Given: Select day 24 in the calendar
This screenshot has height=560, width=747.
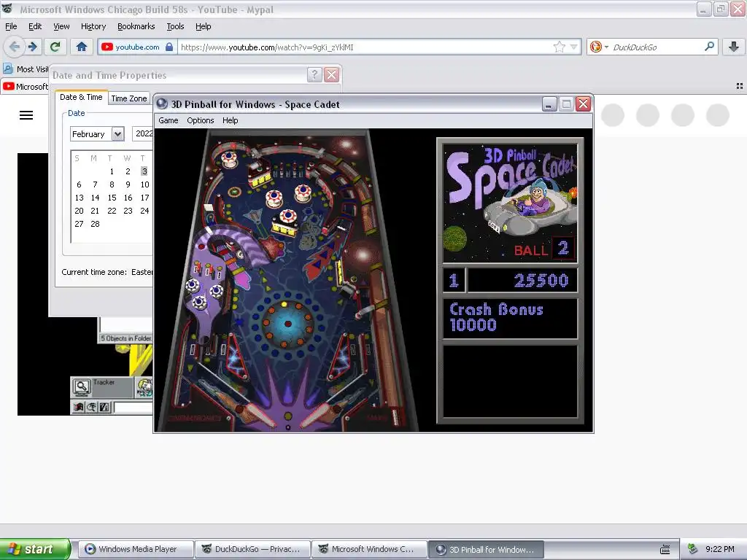Looking at the screenshot, I should pyautogui.click(x=144, y=211).
